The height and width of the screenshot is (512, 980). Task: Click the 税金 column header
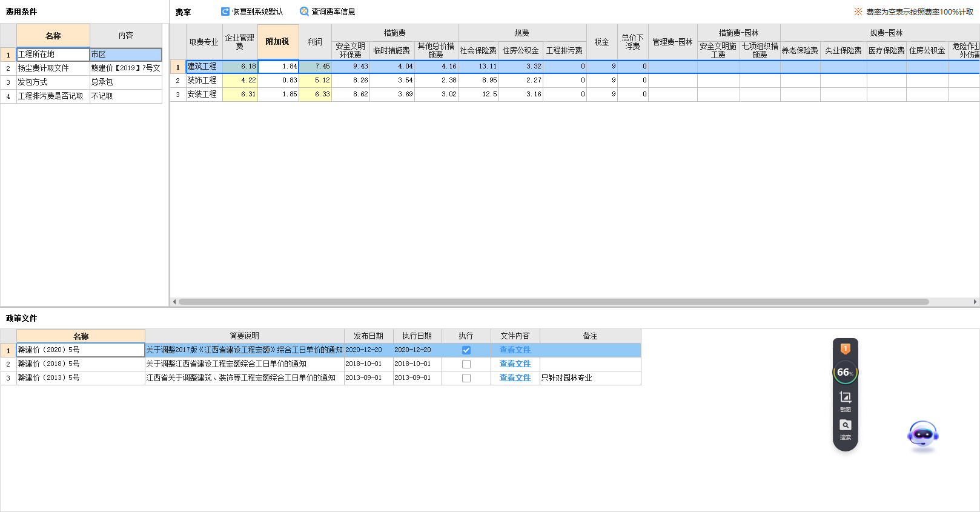(x=602, y=42)
